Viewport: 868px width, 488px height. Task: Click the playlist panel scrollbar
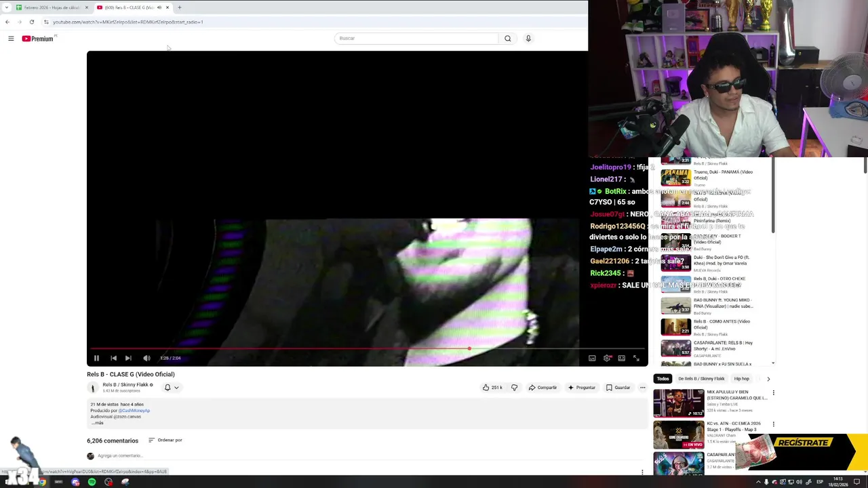pos(774,197)
